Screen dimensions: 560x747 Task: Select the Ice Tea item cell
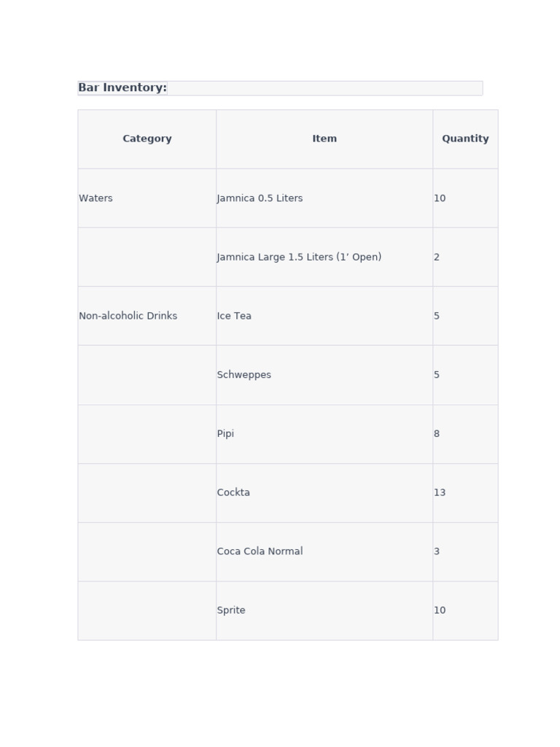(324, 316)
